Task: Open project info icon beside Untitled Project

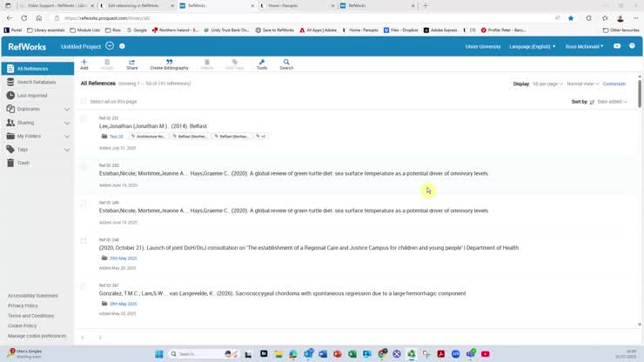Action: (122, 46)
